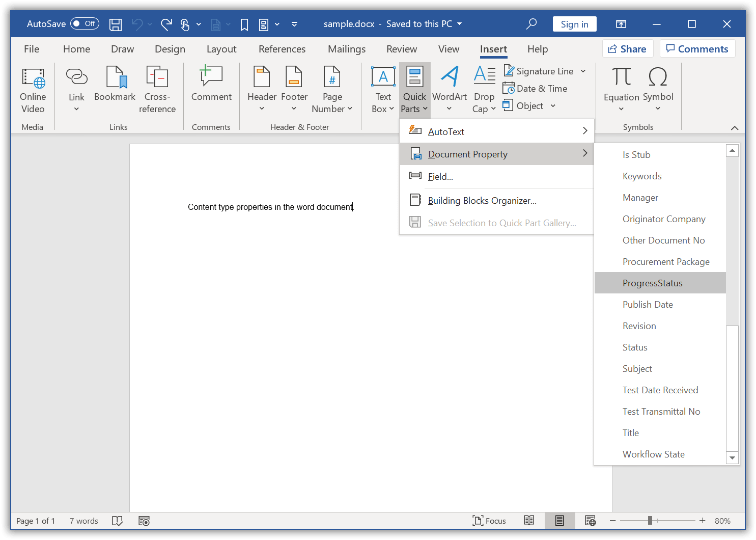Click the zoom slider handle

[x=650, y=521]
